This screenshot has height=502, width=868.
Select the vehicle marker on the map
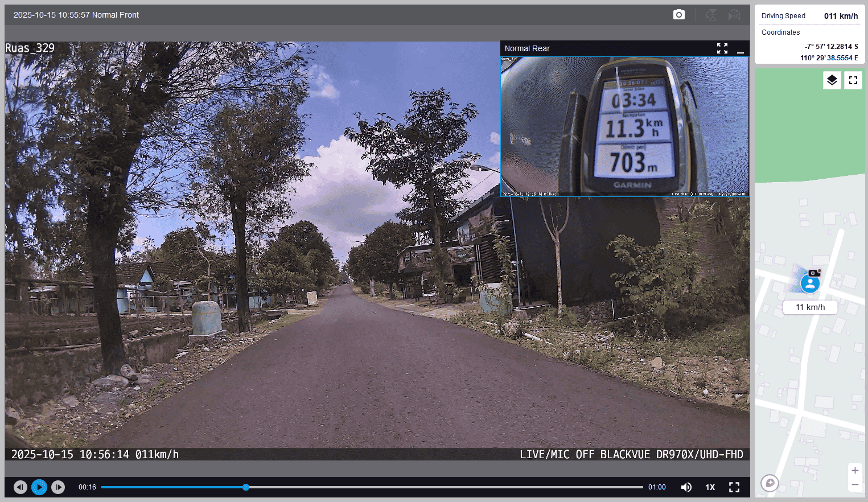coord(810,283)
